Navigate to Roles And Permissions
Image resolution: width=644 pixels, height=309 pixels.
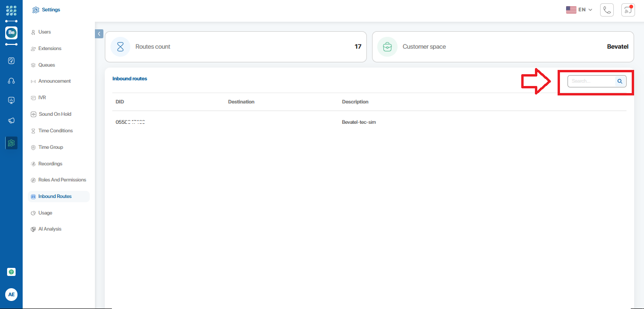62,180
